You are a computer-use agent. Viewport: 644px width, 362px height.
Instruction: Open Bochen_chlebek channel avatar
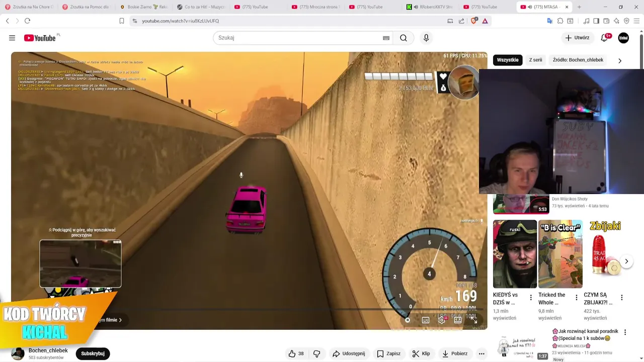[x=18, y=353]
